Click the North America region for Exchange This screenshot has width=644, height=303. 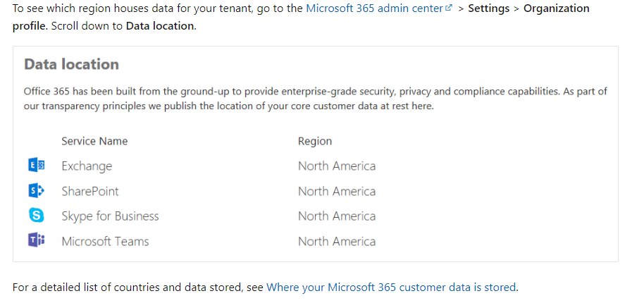point(337,166)
